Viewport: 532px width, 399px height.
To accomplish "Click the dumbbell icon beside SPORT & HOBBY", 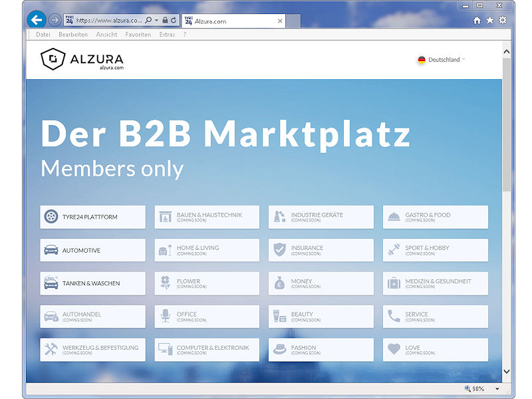I will pyautogui.click(x=394, y=249).
